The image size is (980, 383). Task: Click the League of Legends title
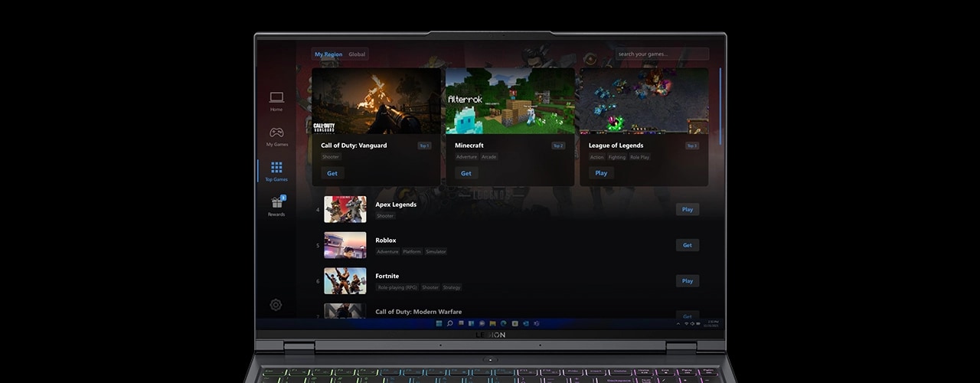coord(616,146)
